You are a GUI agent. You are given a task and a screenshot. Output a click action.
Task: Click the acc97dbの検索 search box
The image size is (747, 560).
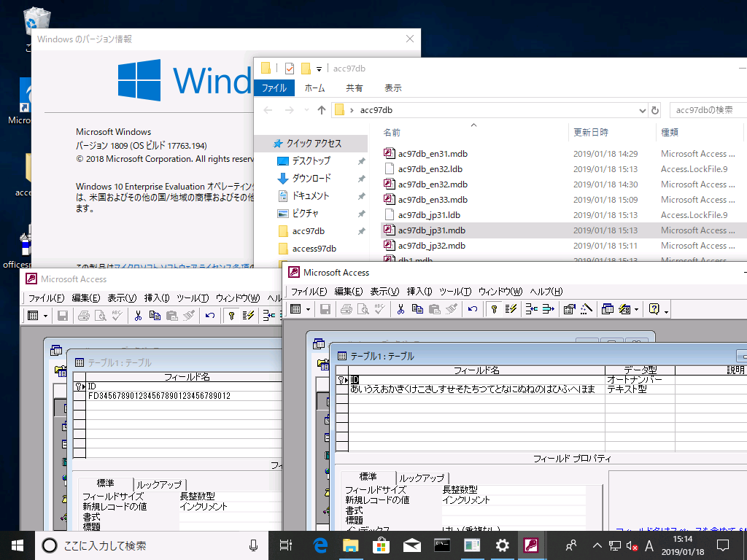point(708,111)
